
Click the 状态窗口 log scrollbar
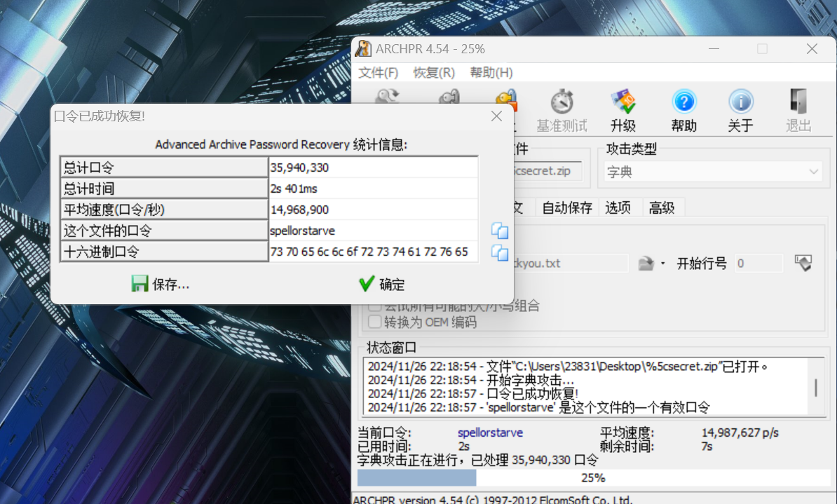816,387
